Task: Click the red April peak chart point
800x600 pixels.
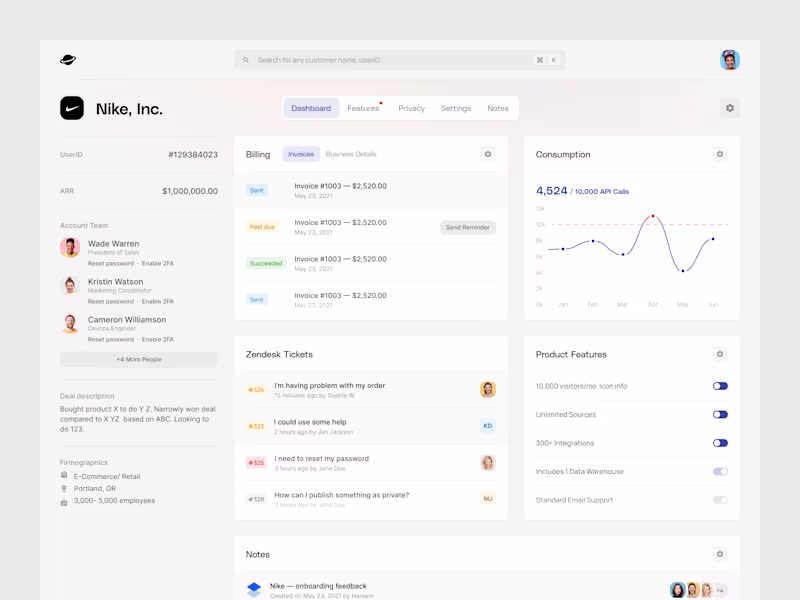Action: (x=653, y=216)
